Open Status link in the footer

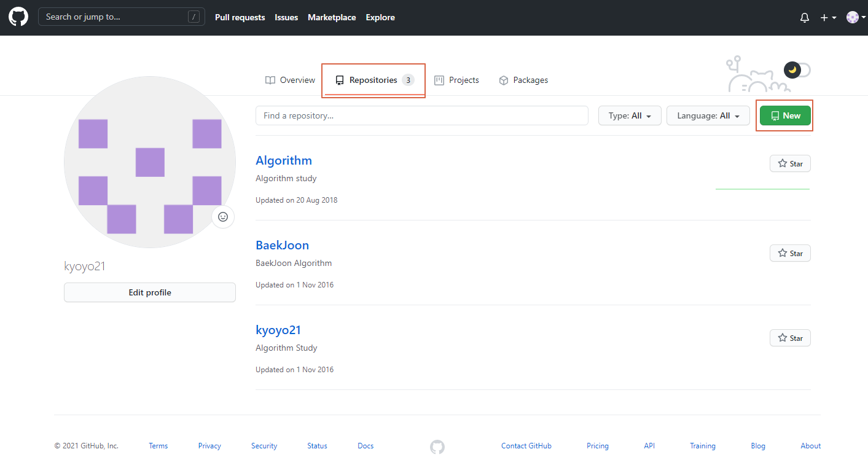(317, 446)
